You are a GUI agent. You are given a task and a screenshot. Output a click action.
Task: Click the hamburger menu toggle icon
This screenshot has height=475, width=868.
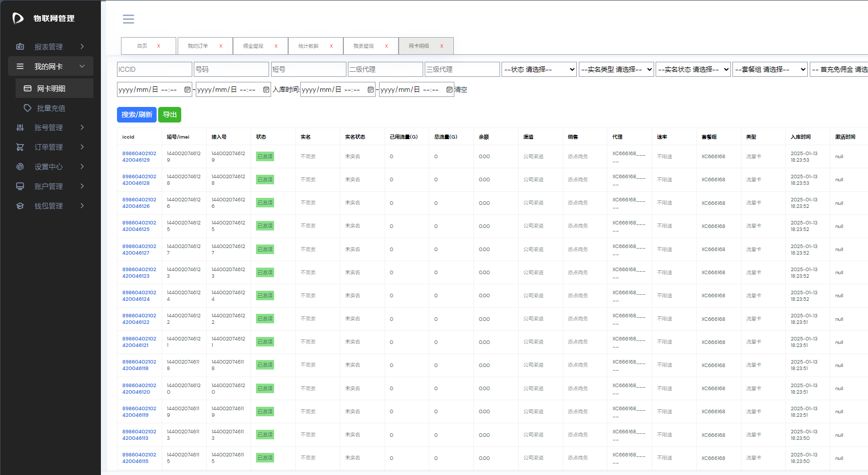pos(129,19)
